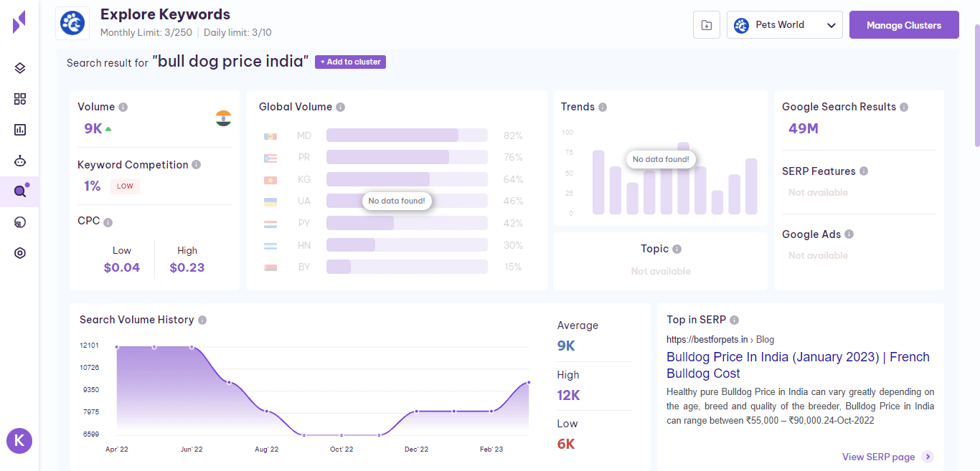Open the report chart icon in the sidebar

click(x=20, y=130)
